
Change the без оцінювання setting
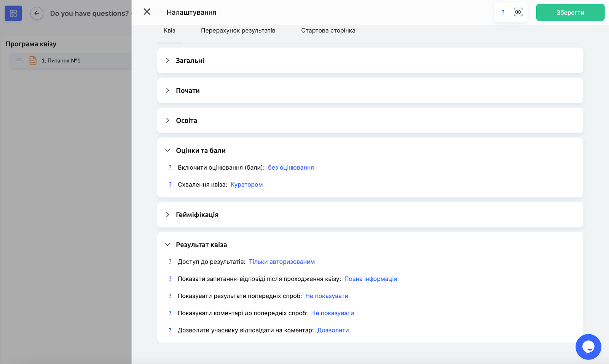291,167
